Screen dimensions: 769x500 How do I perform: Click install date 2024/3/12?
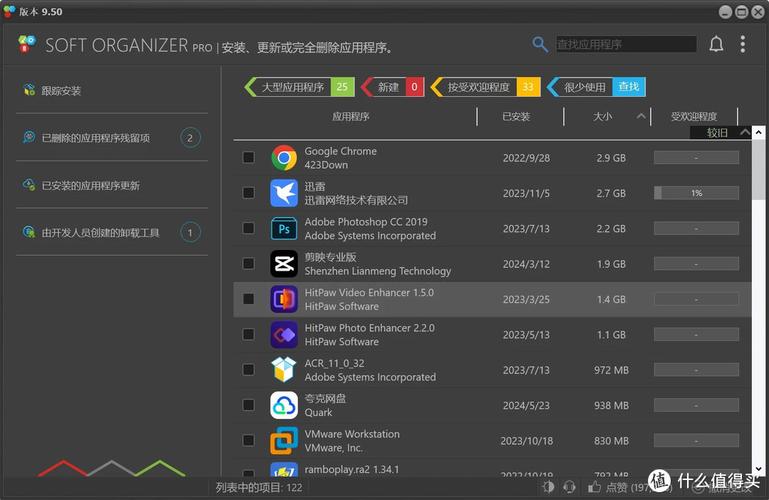coord(526,264)
